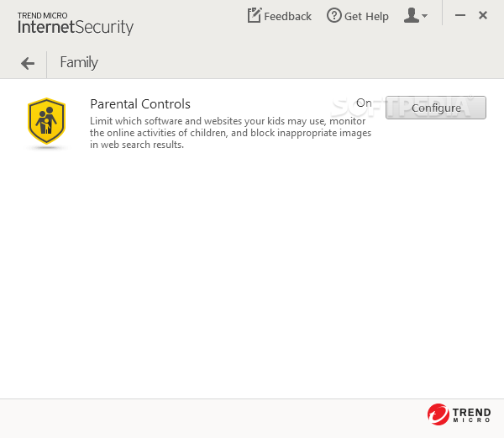Click the small TREND MICRO text above InternetSecurity
Viewport: 504px width, 438px height.
tap(43, 15)
